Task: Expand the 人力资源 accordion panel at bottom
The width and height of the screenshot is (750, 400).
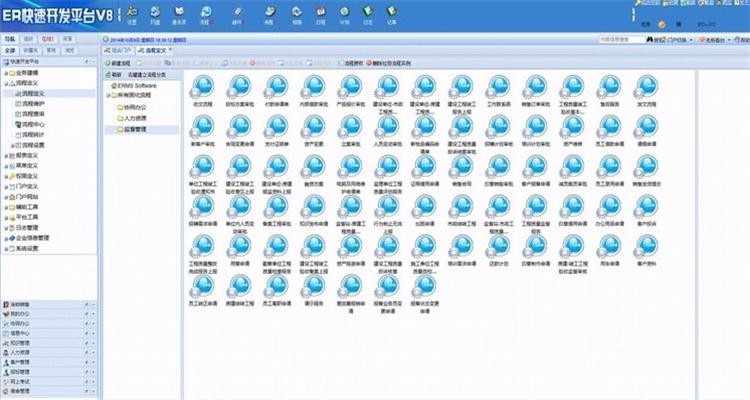Action: (48, 353)
